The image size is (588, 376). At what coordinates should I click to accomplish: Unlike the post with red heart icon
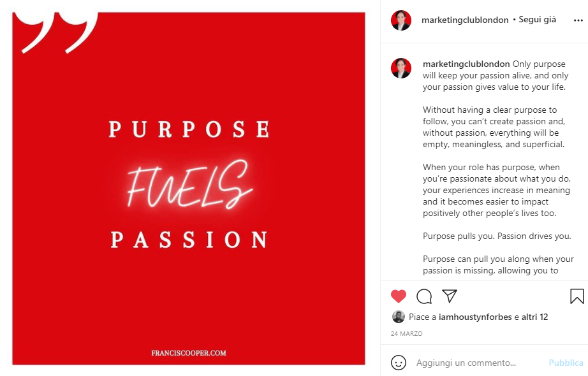[398, 296]
